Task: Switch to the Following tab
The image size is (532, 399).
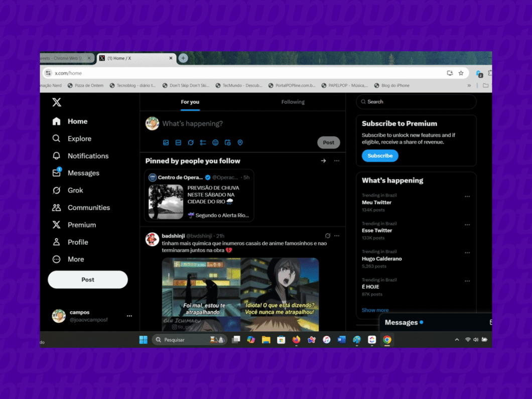Action: pos(293,102)
